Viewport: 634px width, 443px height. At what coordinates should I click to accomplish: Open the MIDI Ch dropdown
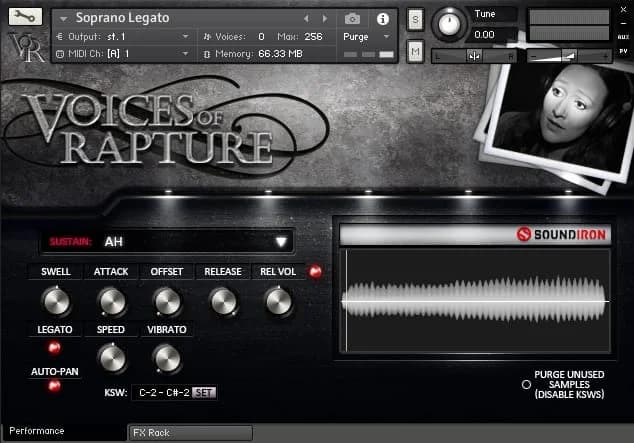pyautogui.click(x=123, y=54)
